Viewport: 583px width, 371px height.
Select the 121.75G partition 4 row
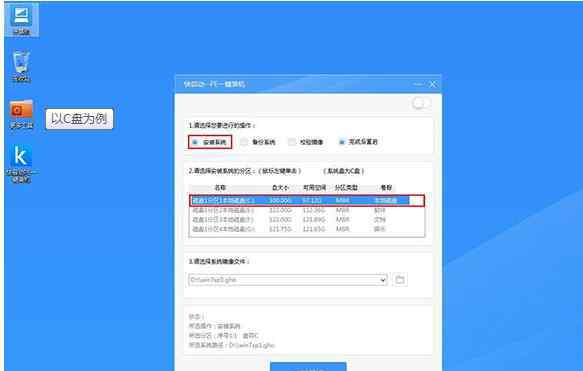tap(307, 229)
